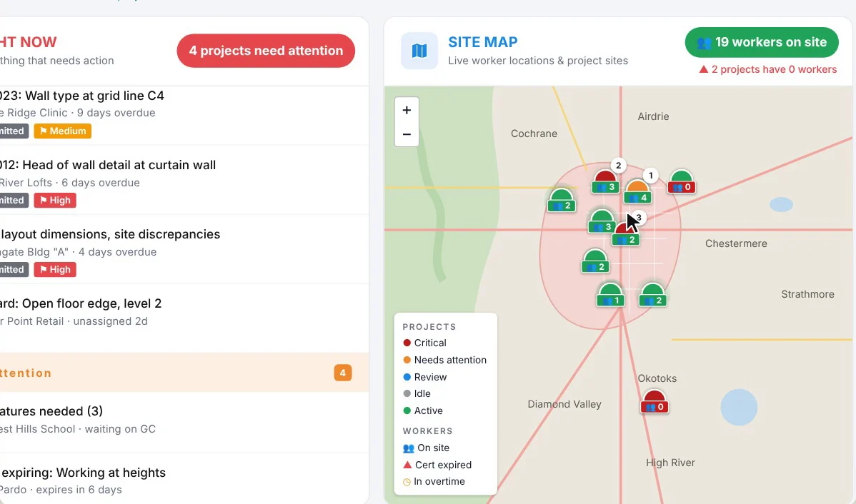Select the orange project marker showing 4 workers
Screen dimensions: 856x504
[x=637, y=192]
